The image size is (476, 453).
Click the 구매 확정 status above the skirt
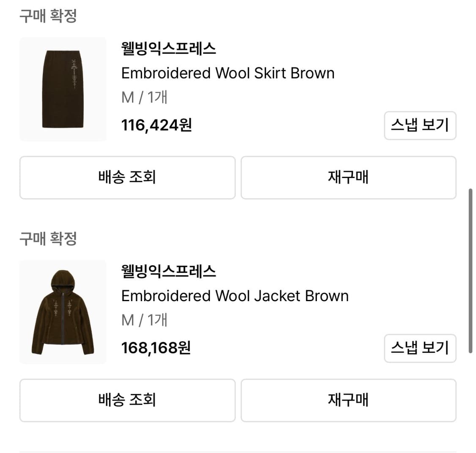pos(48,16)
